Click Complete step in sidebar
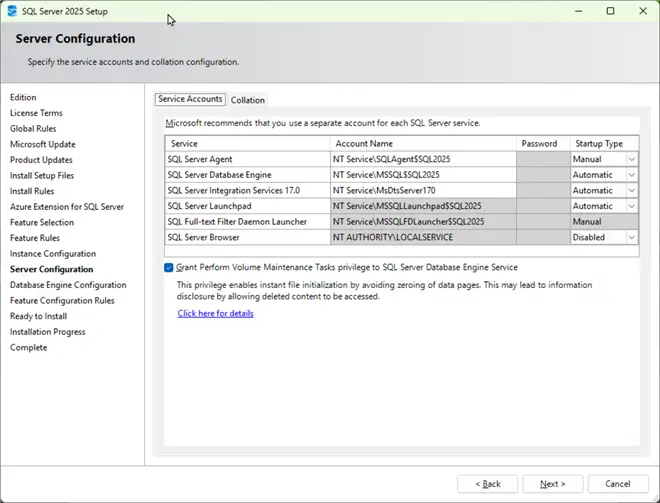This screenshot has width=660, height=503. coord(29,348)
